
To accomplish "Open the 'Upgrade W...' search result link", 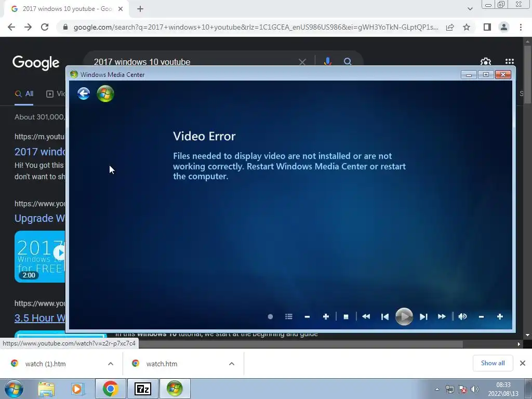I will coord(39,218).
